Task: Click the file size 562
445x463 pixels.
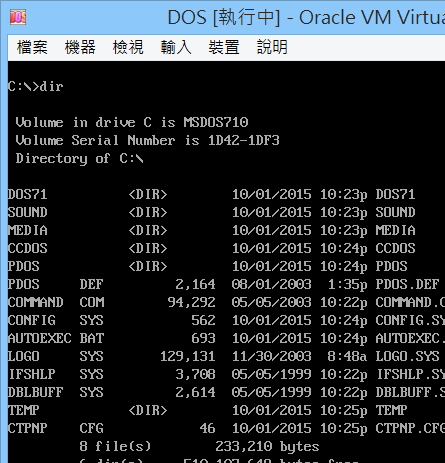Action: [203, 320]
